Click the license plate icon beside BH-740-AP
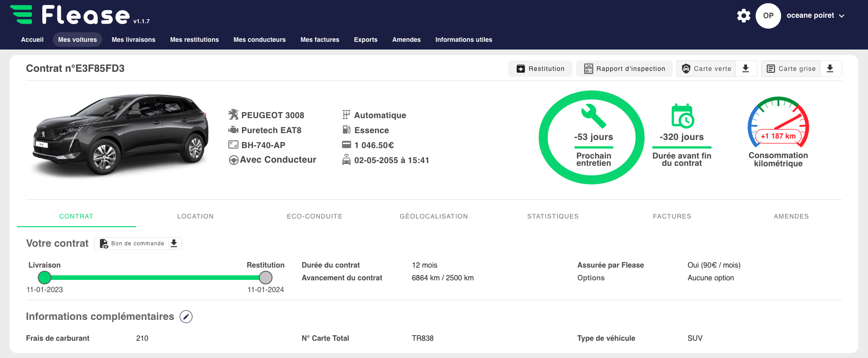 tap(233, 145)
